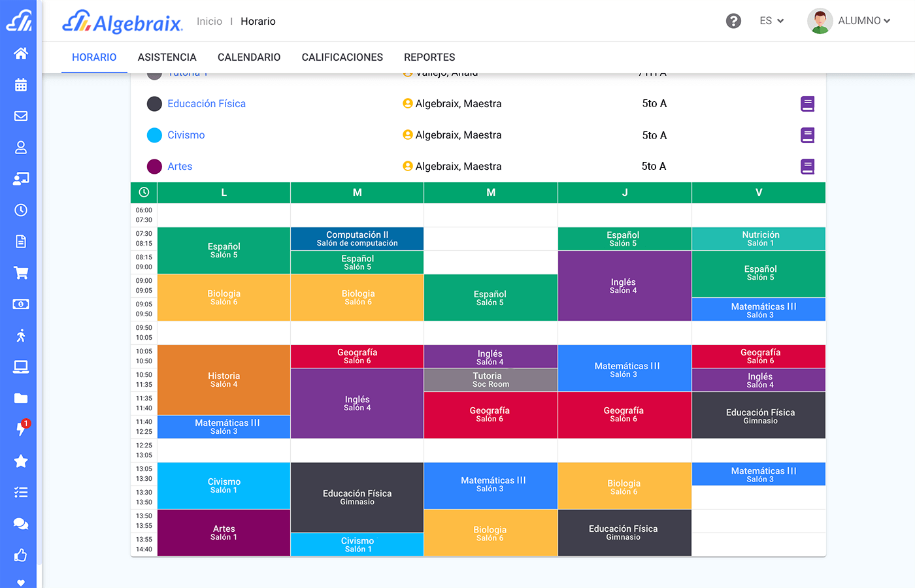The image size is (915, 588).
Task: Open the home icon in the sidebar
Action: pyautogui.click(x=20, y=53)
